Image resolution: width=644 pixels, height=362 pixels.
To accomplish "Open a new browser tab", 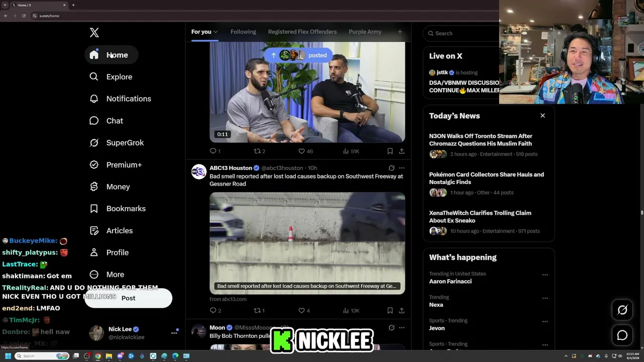I will pyautogui.click(x=73, y=5).
